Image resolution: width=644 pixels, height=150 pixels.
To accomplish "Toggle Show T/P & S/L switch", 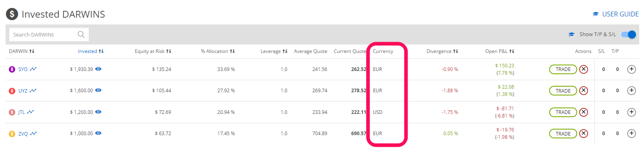I will (x=628, y=34).
